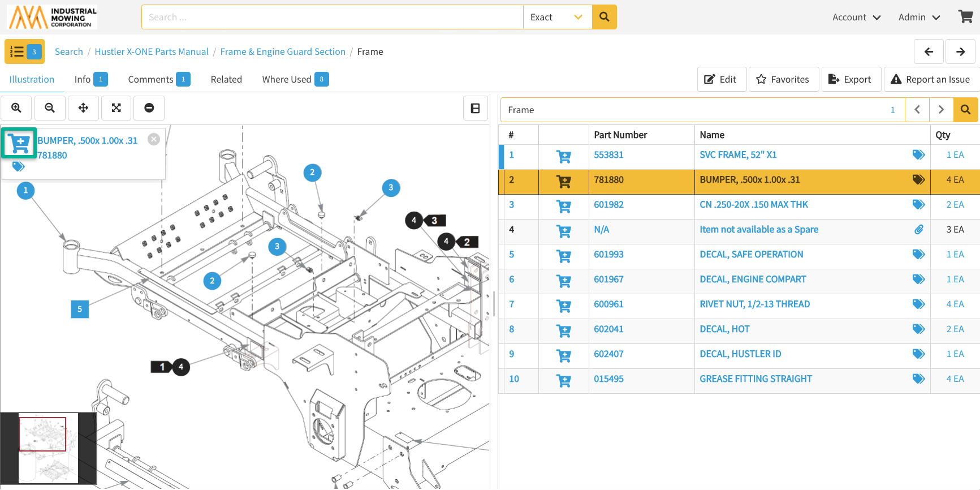The height and width of the screenshot is (490, 980).
Task: Click the zoom in magnifier tool
Action: 16,108
